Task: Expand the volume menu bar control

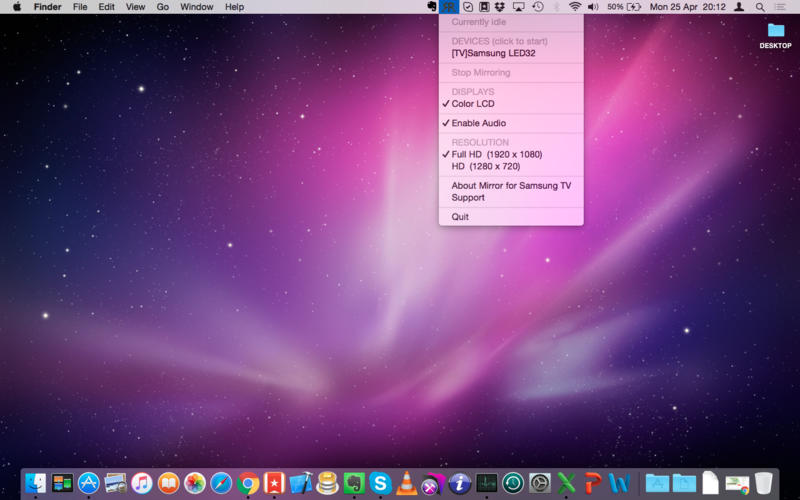Action: tap(593, 7)
